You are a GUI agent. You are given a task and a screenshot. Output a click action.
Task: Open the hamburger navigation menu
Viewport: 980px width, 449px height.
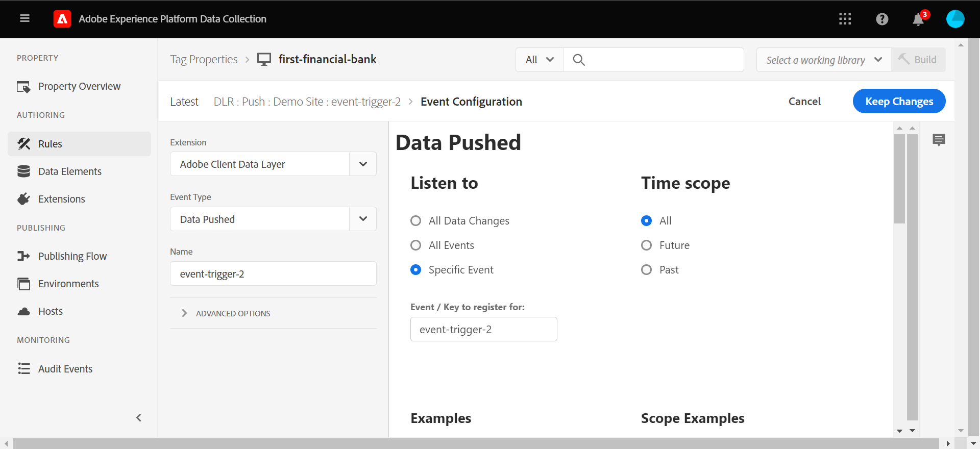click(24, 19)
